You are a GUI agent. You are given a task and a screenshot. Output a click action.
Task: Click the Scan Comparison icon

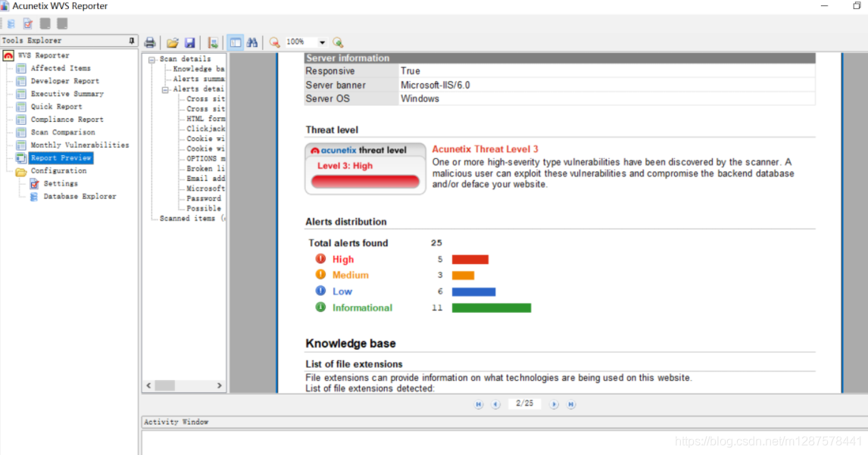tap(21, 132)
